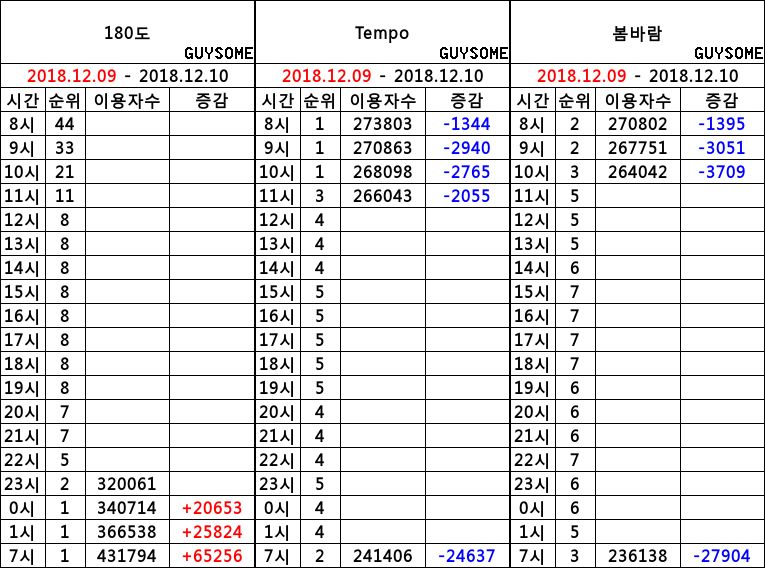Click the change value -2055
This screenshot has width=765, height=568.
coord(467,196)
